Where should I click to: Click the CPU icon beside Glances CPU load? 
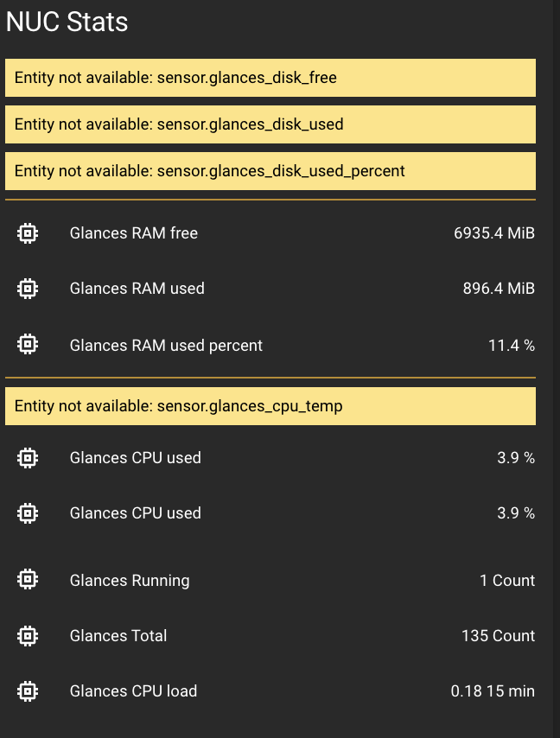[x=28, y=690]
